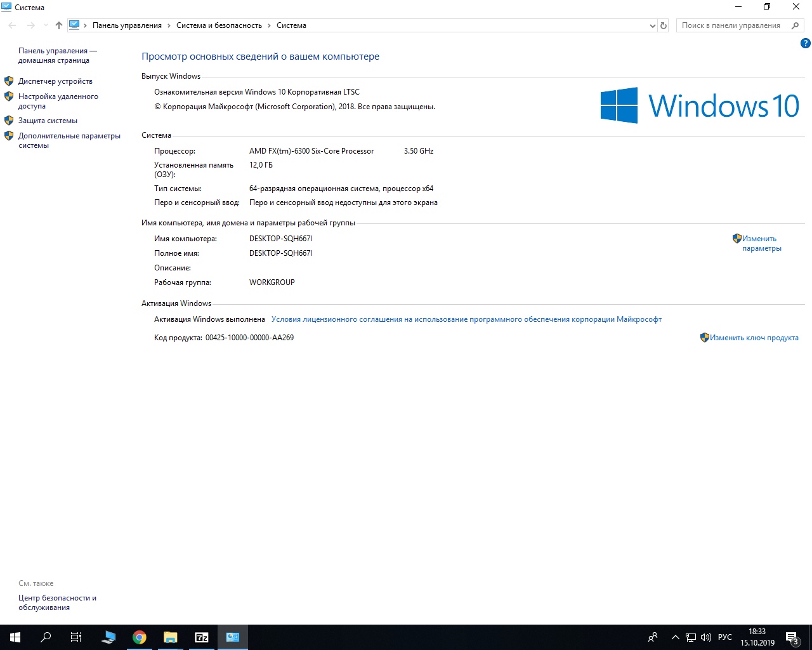
Task: Open the clock and calendar showing 18:33
Action: [x=757, y=637]
